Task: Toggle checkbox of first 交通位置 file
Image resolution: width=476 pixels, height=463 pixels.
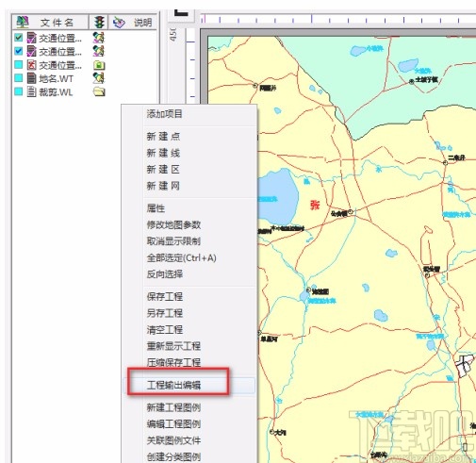Action: [x=19, y=38]
